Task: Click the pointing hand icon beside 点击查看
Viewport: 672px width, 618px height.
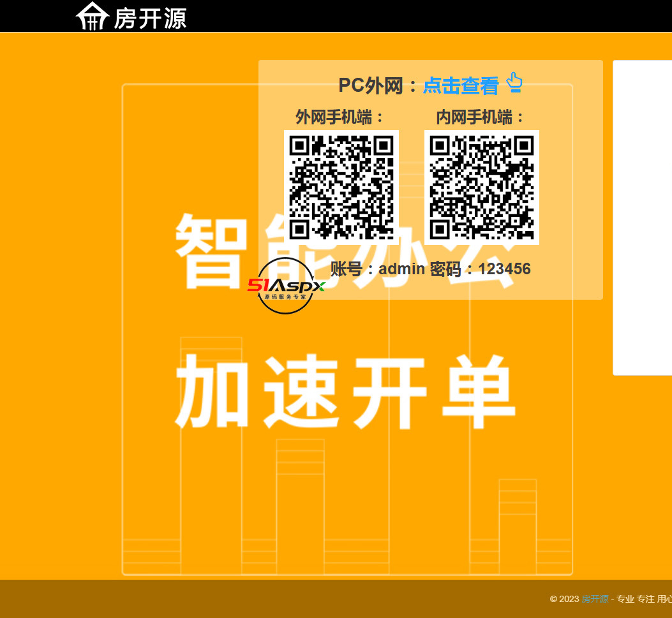Action: point(514,83)
